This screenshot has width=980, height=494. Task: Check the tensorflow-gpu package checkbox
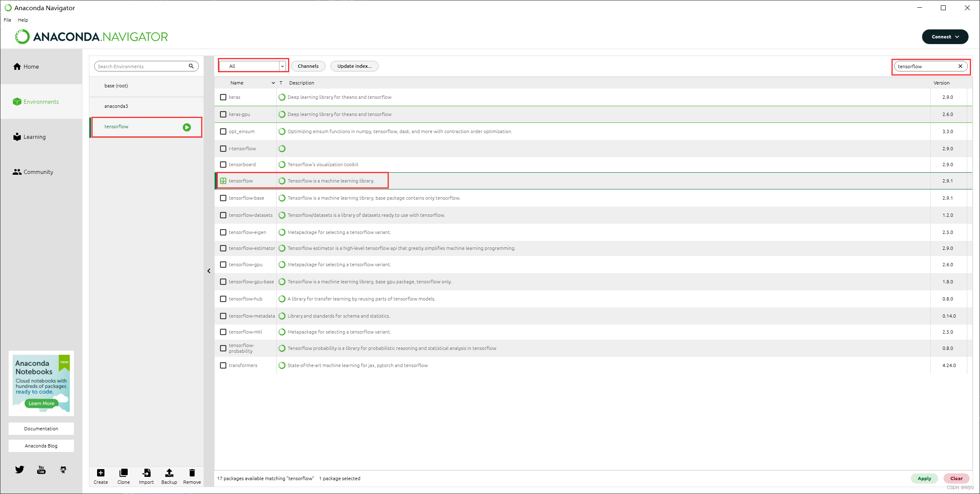(x=223, y=265)
